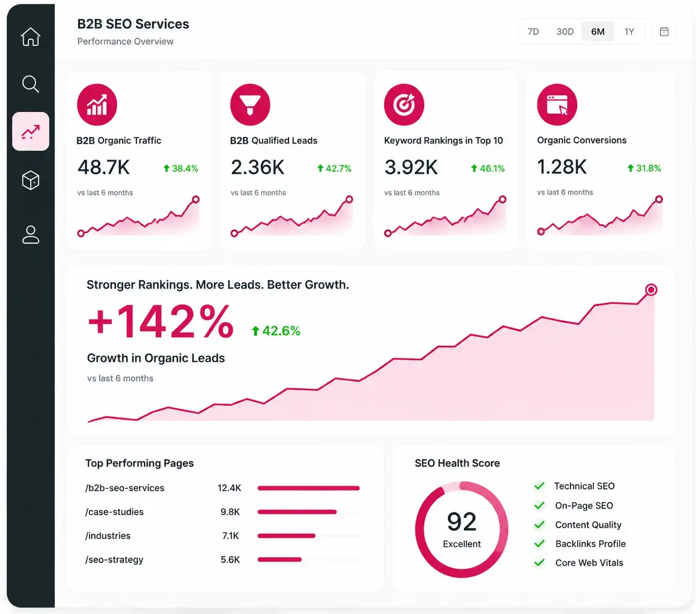The width and height of the screenshot is (700, 614).
Task: Click the 2.36K leads value
Action: [x=258, y=167]
